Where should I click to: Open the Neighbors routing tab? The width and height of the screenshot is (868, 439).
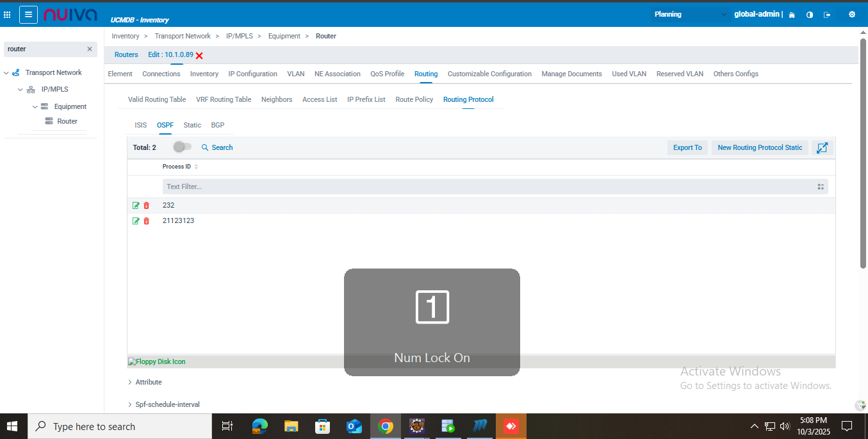(x=277, y=100)
